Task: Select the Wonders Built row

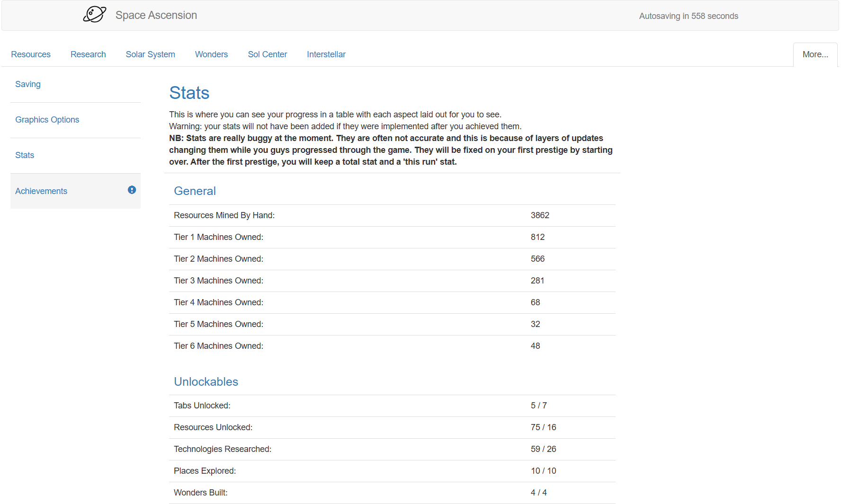Action: pyautogui.click(x=392, y=493)
